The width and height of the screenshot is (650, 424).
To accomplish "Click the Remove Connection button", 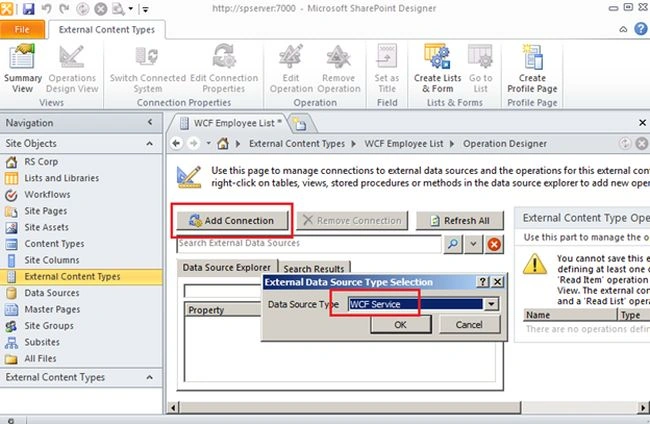I will coord(352,220).
